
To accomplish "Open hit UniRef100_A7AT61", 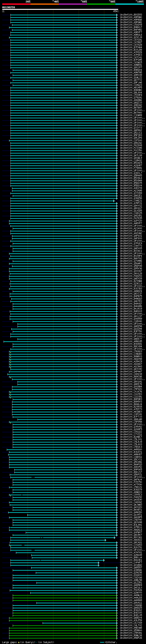I will click(x=131, y=552).
